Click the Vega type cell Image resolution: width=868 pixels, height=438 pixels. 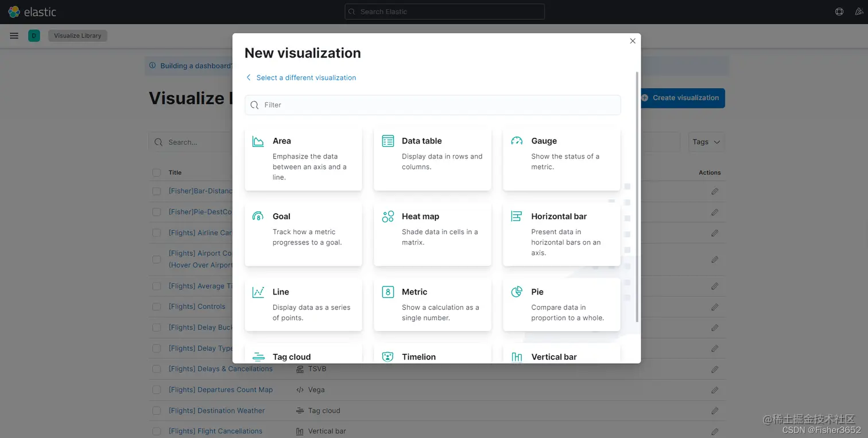(x=310, y=390)
